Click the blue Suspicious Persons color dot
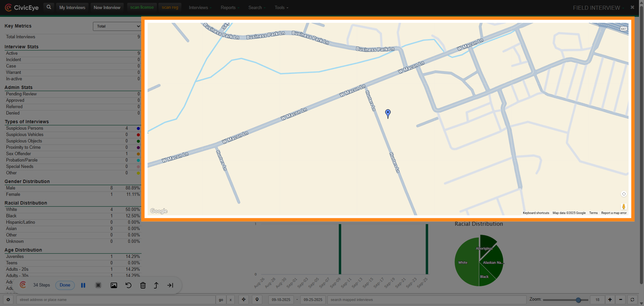The height and width of the screenshot is (306, 644). (x=138, y=128)
